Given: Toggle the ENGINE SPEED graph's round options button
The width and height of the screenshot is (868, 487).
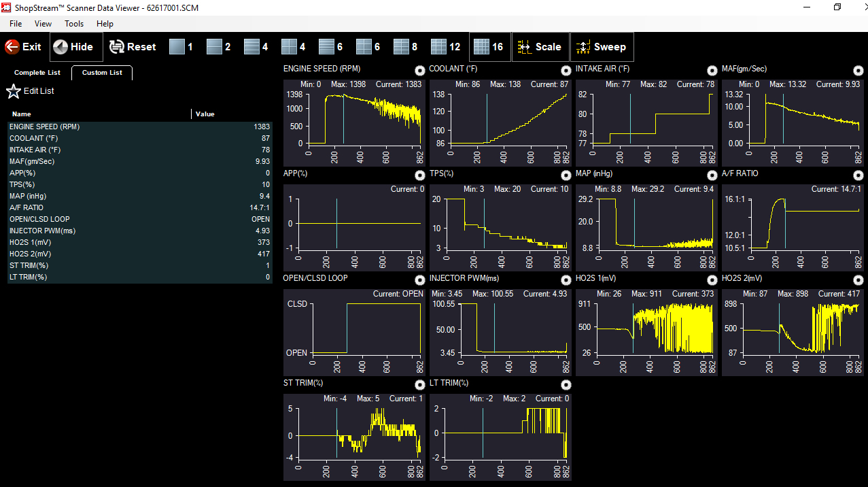Looking at the screenshot, I should [420, 70].
